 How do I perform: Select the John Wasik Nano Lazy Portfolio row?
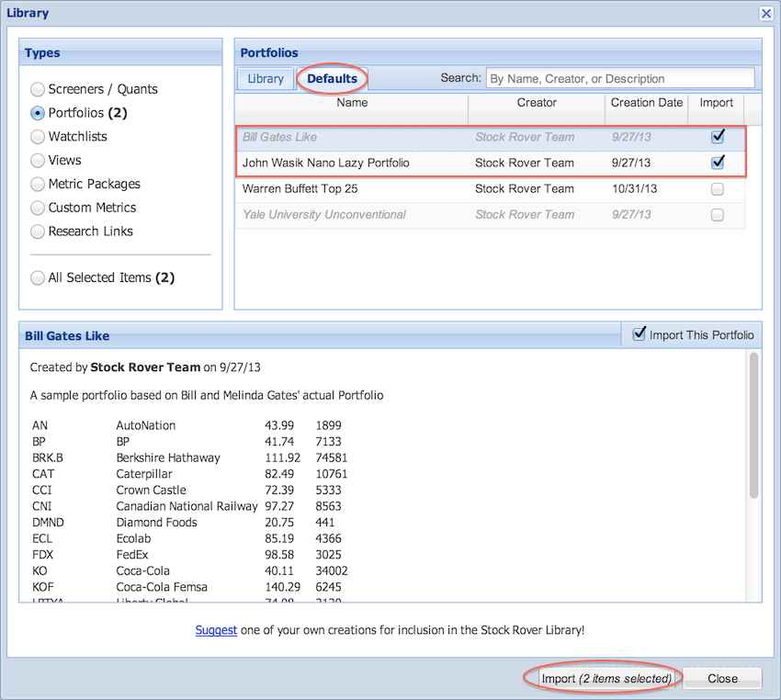(x=491, y=164)
